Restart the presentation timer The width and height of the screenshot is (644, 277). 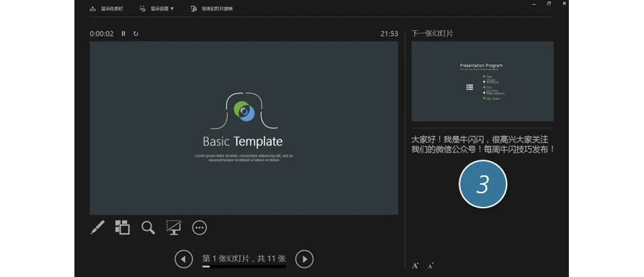(136, 34)
